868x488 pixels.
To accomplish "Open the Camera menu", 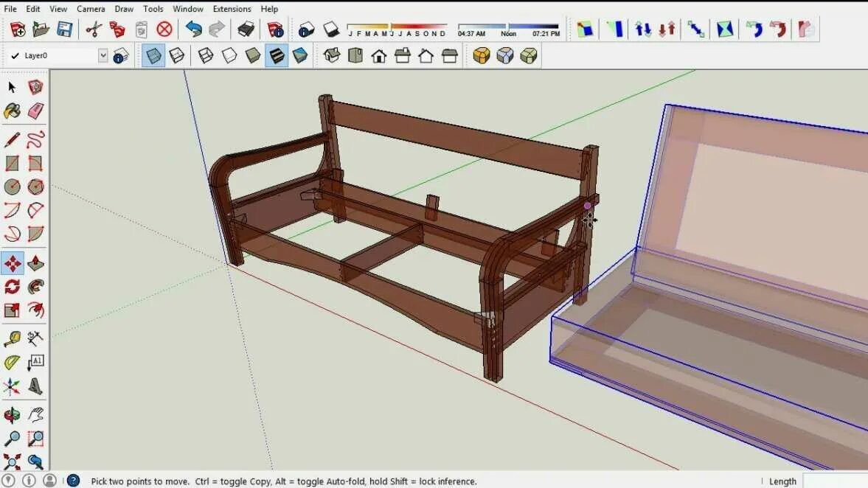I will (x=91, y=9).
